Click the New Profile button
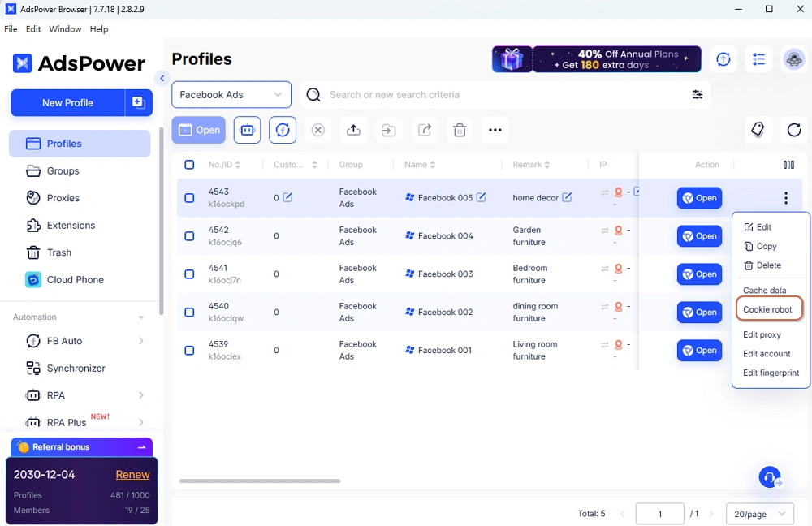Image resolution: width=812 pixels, height=526 pixels. (68, 103)
